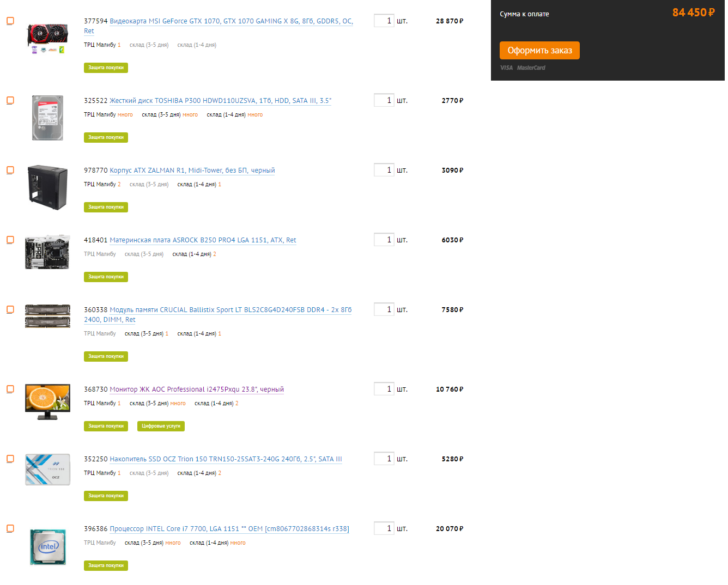
Task: Click ТРЦ Малибу availability for TOSHIBA disk
Action: click(x=108, y=115)
